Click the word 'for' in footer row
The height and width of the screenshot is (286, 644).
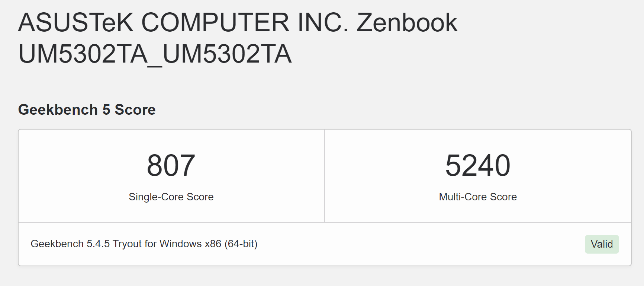tap(151, 244)
